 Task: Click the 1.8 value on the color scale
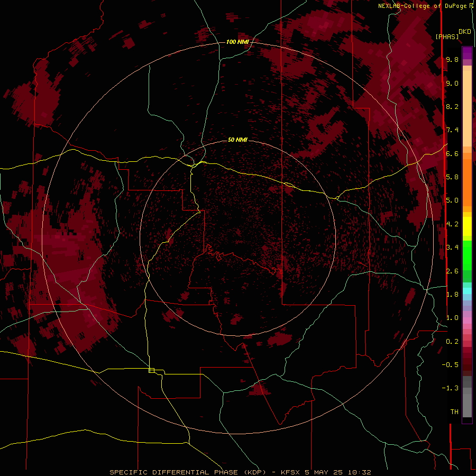[452, 294]
